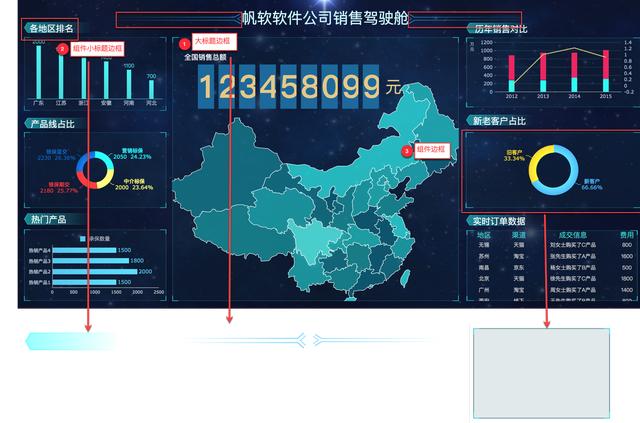The image size is (640, 423).
Task: Click the 123458099 sales total counter
Action: pos(289,87)
